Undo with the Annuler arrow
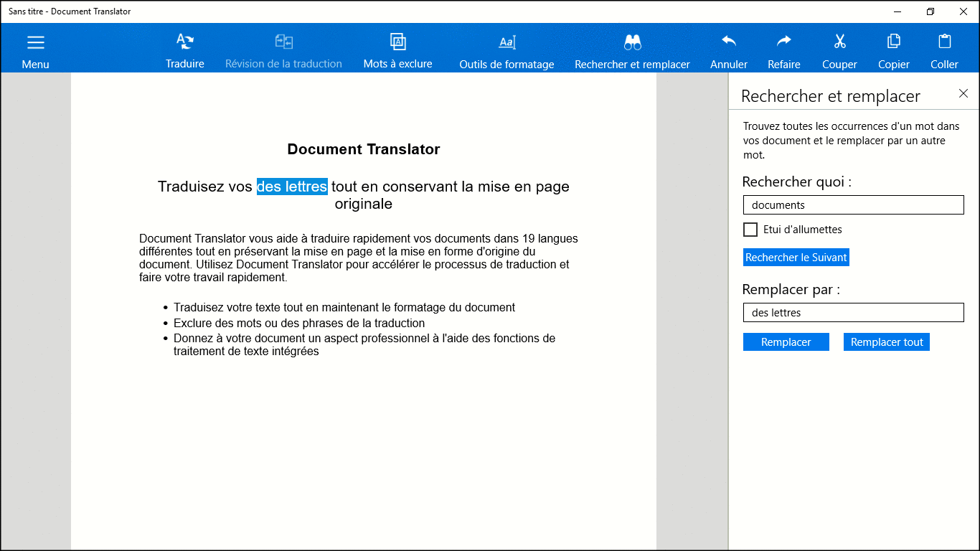This screenshot has height=551, width=980. point(729,42)
